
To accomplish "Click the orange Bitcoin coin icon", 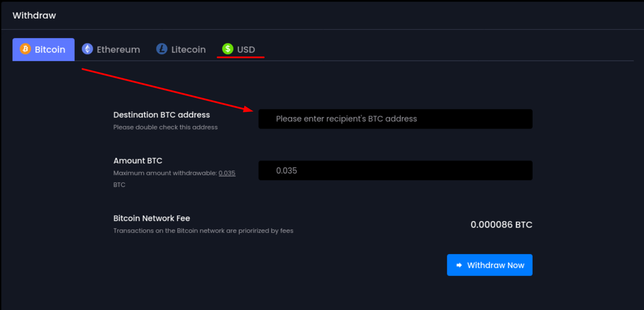I will click(x=25, y=49).
